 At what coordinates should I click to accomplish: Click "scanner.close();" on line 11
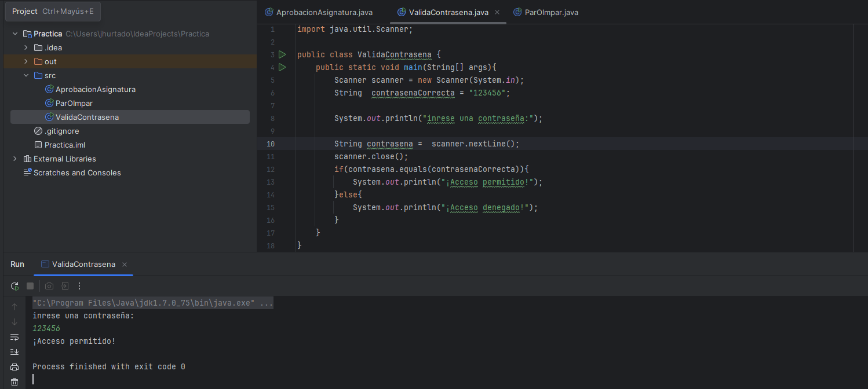[371, 156]
